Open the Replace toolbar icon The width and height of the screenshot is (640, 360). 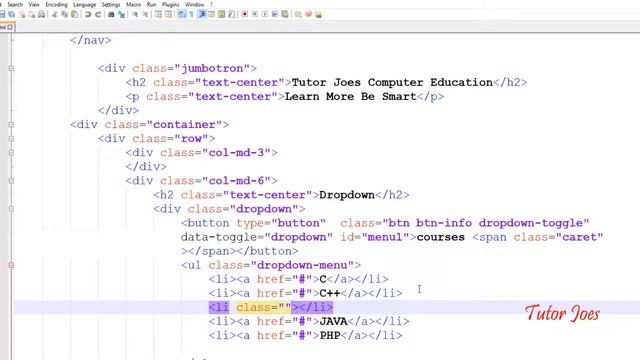121,14
